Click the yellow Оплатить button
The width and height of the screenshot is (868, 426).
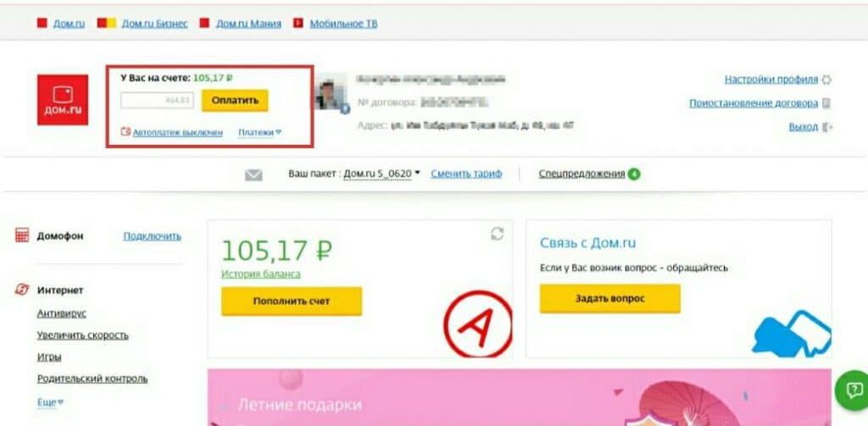[x=235, y=101]
